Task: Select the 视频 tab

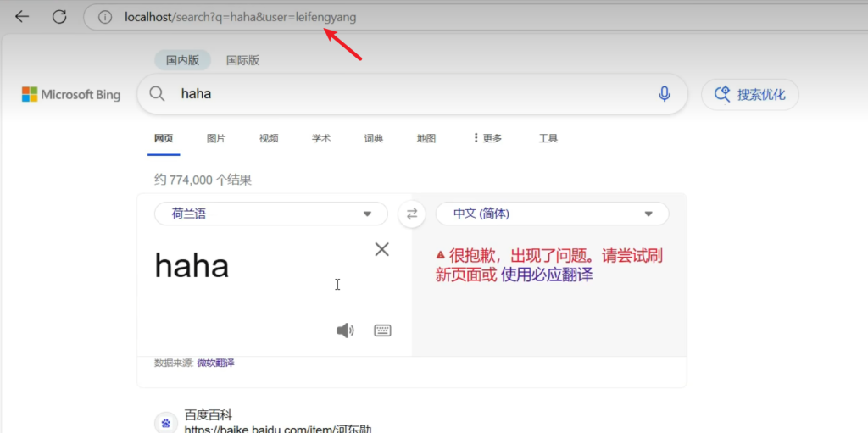Action: tap(269, 138)
